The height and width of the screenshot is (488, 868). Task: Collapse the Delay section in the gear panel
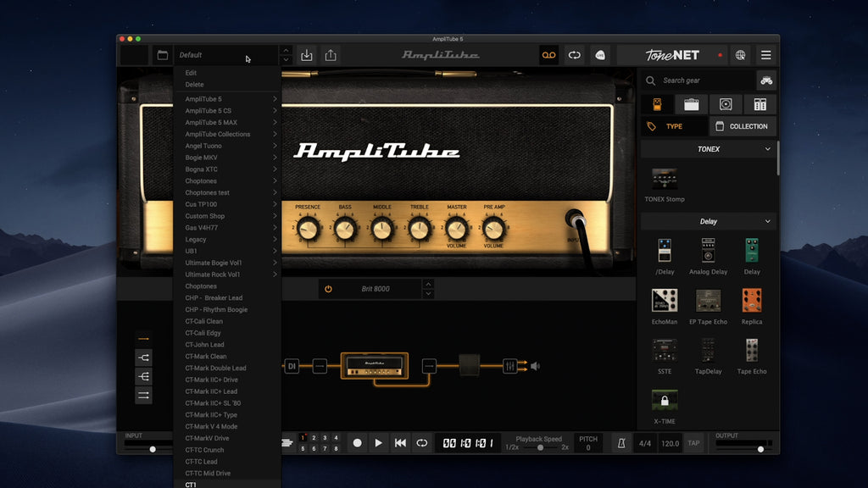coord(767,221)
